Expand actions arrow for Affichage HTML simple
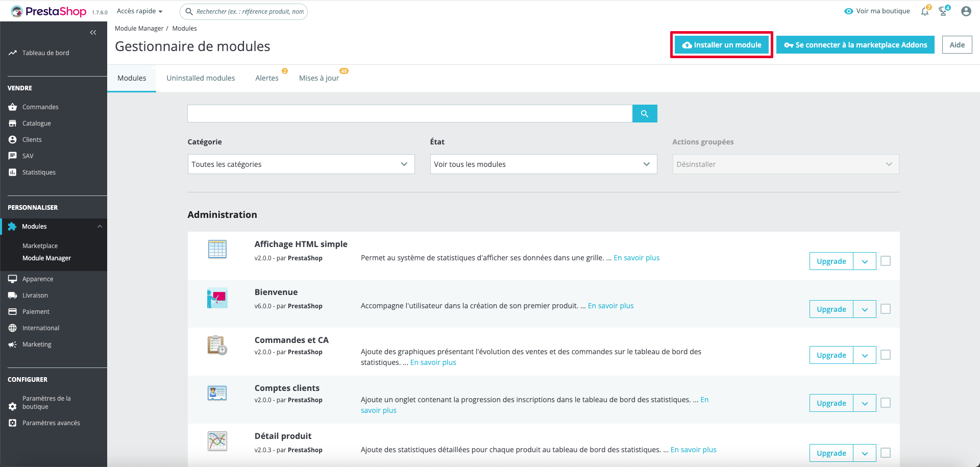The image size is (980, 467). (x=865, y=261)
